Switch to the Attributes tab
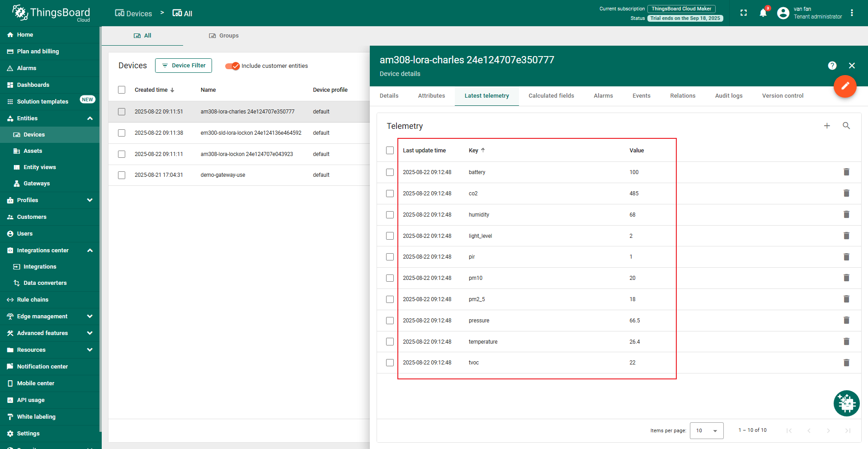 (x=431, y=96)
